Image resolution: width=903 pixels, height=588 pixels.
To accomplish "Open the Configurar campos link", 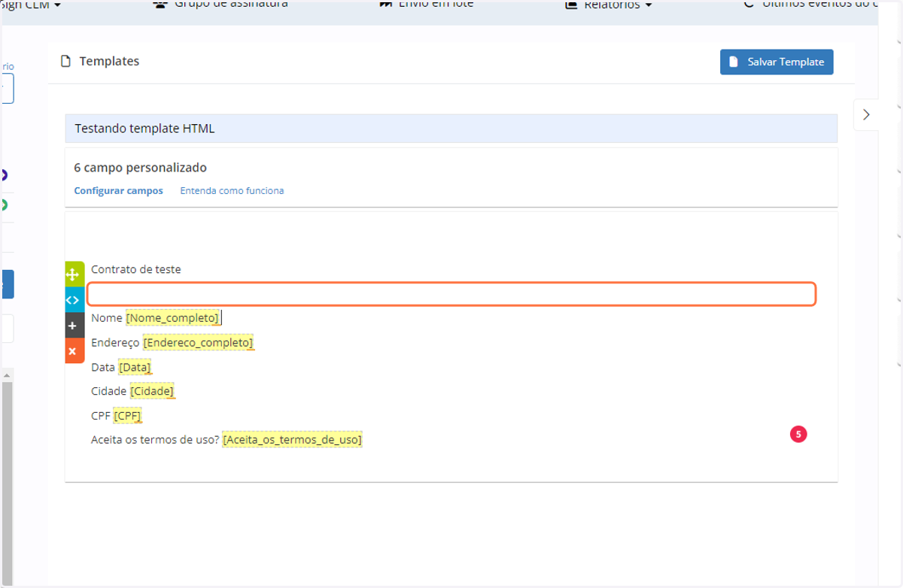I will [118, 191].
